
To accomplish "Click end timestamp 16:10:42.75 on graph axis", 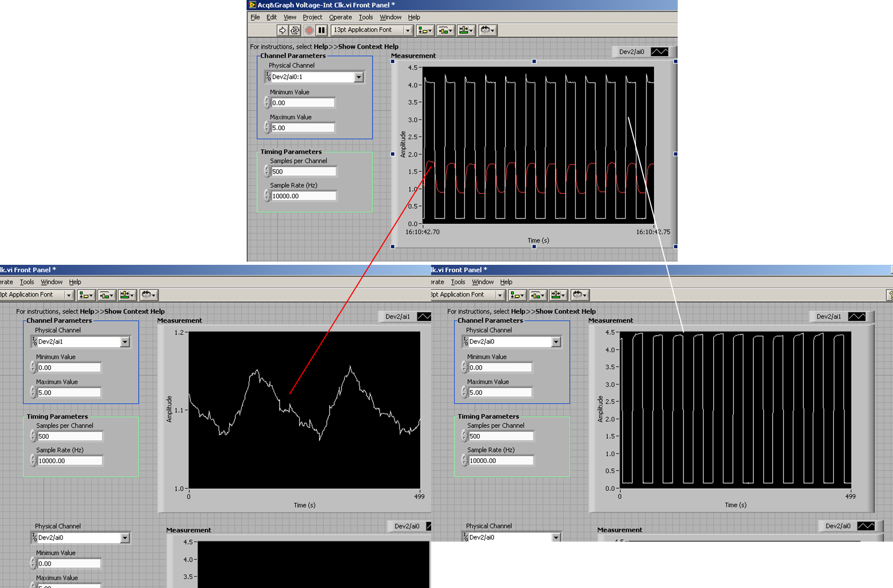I will pos(653,232).
